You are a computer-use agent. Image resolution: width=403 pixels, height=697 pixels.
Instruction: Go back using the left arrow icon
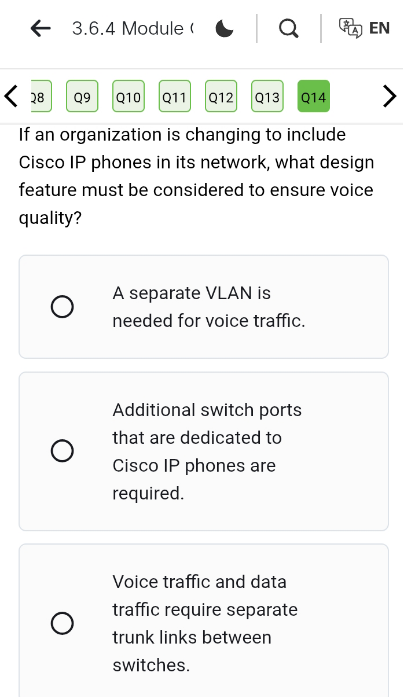(40, 28)
